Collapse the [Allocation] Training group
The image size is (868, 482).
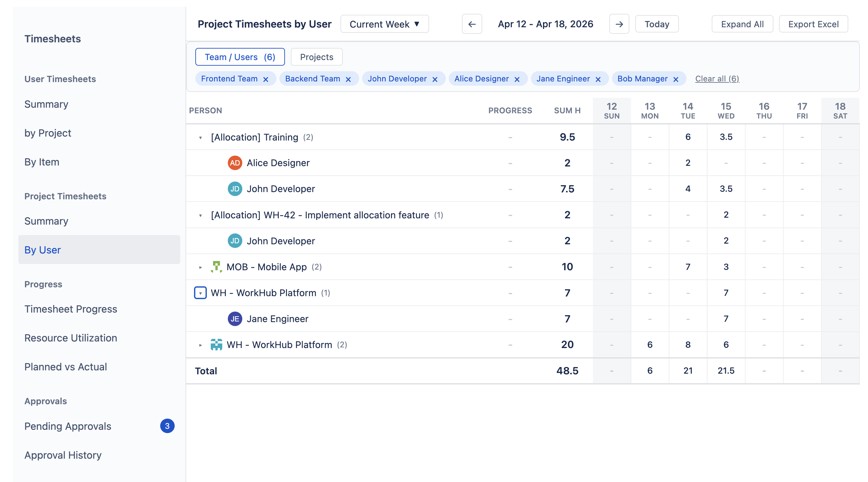201,137
